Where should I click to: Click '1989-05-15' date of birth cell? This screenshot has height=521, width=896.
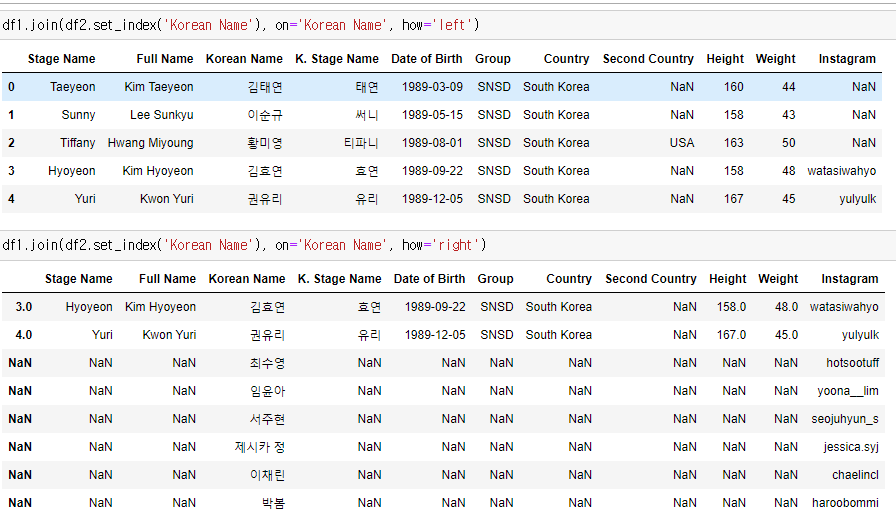(432, 115)
